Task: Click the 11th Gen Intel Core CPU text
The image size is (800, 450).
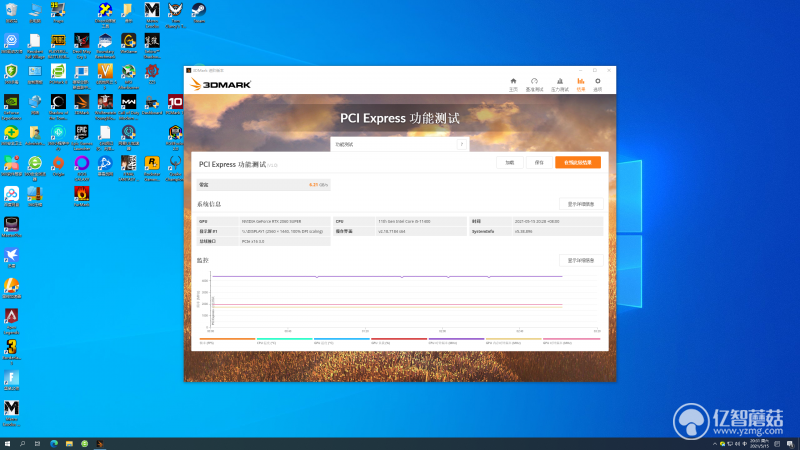Action: 404,221
